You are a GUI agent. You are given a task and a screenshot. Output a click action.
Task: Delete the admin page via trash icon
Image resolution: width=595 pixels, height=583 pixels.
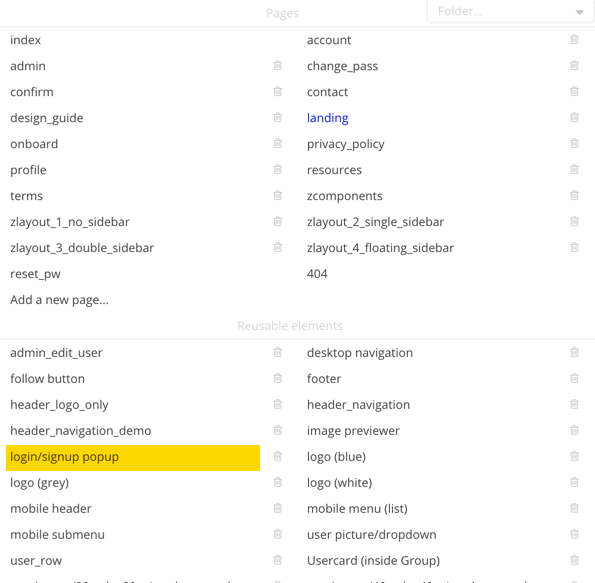tap(277, 66)
